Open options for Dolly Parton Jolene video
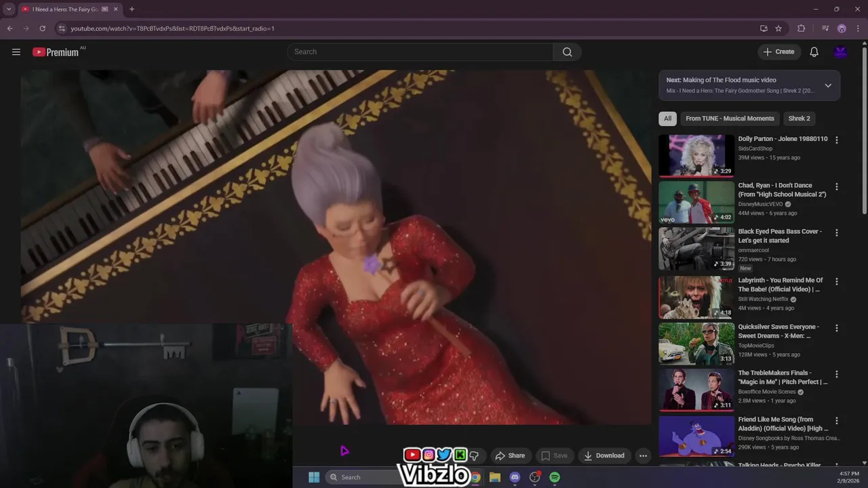Viewport: 868px width, 488px height. pos(836,140)
